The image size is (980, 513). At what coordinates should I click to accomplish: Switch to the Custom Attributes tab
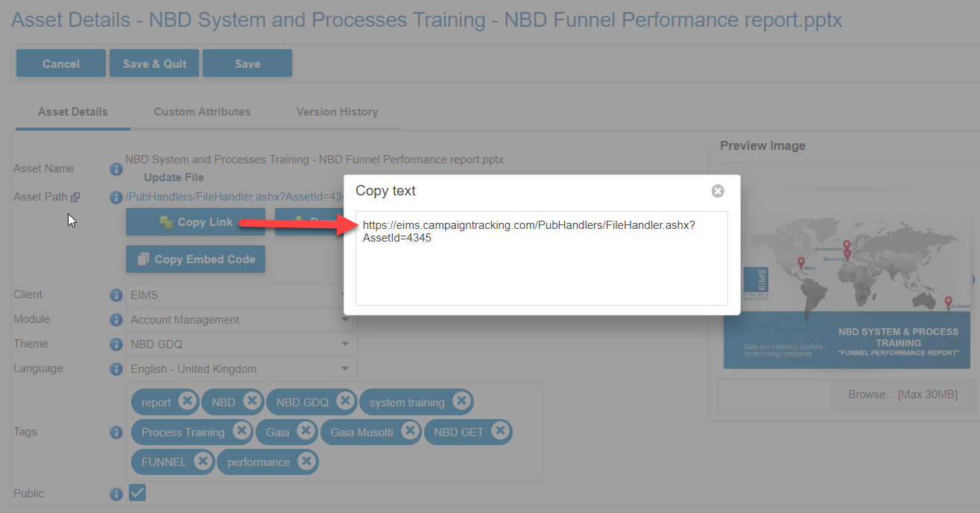pos(202,112)
